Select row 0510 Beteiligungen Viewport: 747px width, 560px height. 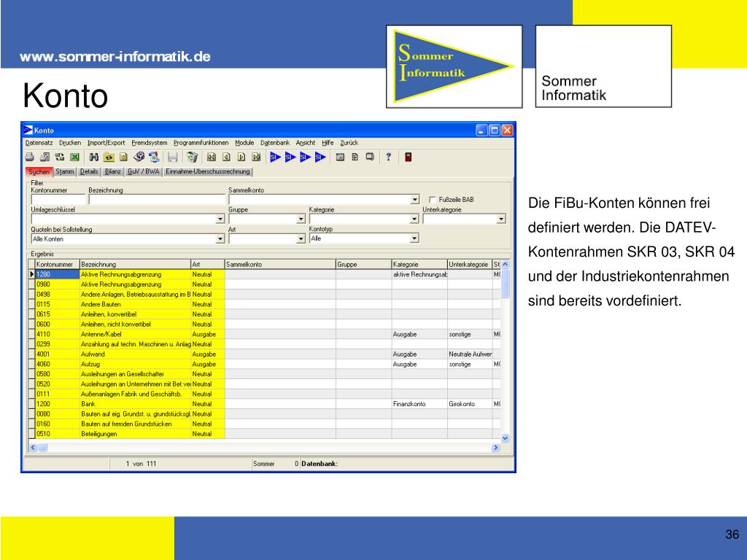click(264, 434)
